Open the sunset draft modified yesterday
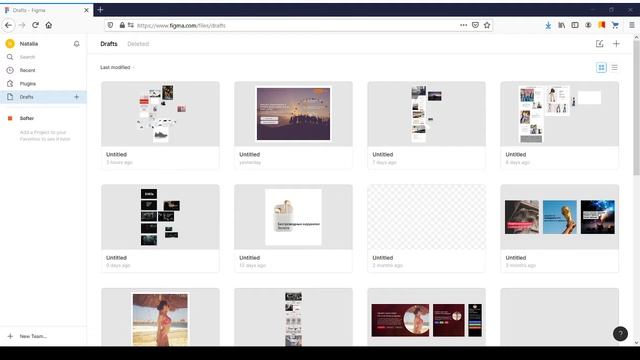 click(x=293, y=125)
